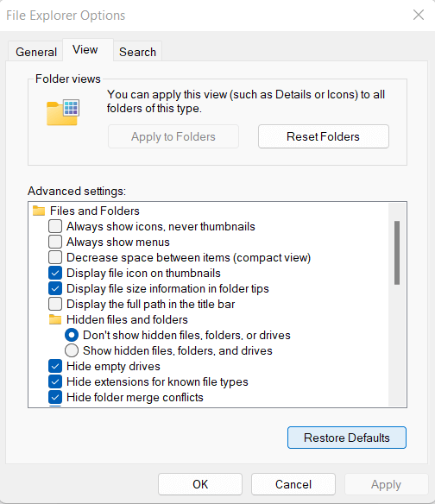
Task: Click the Apply to Folders button
Action: click(173, 136)
